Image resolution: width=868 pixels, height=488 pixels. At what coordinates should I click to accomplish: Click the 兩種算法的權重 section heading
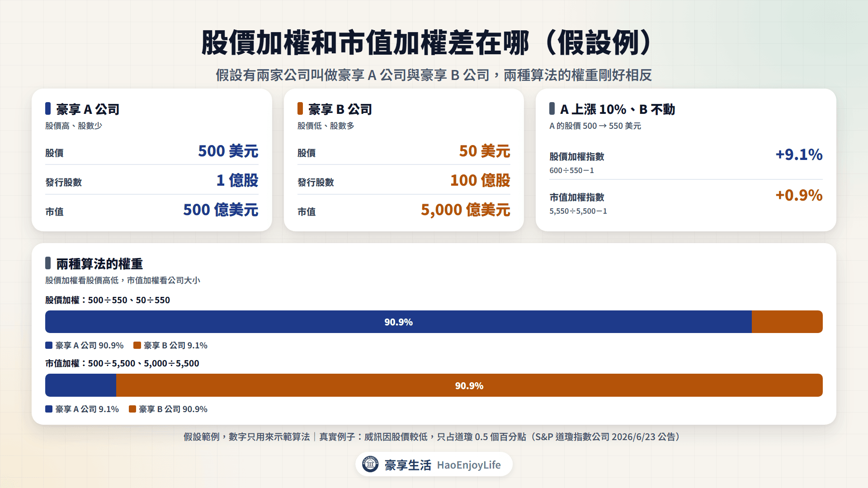pyautogui.click(x=99, y=263)
